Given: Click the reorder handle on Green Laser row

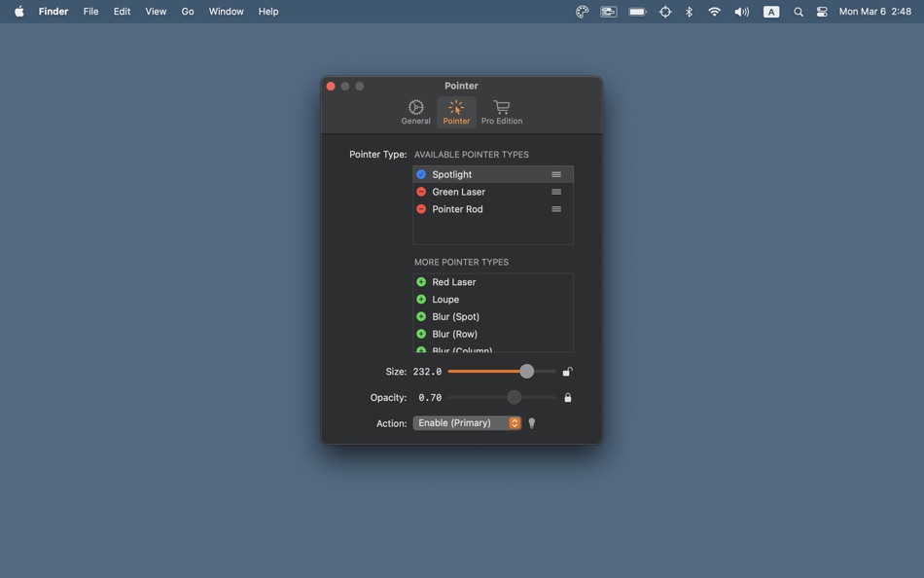Looking at the screenshot, I should [556, 192].
